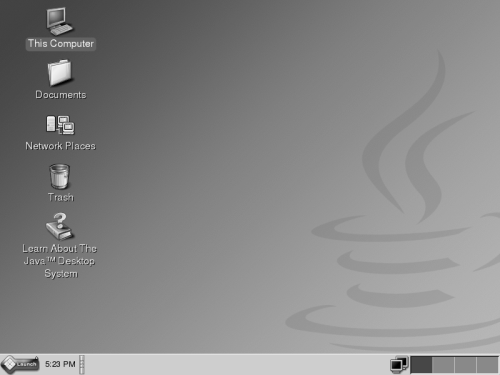This screenshot has width=500, height=375.
Task: Click the show desktop monitor icon
Action: [399, 364]
